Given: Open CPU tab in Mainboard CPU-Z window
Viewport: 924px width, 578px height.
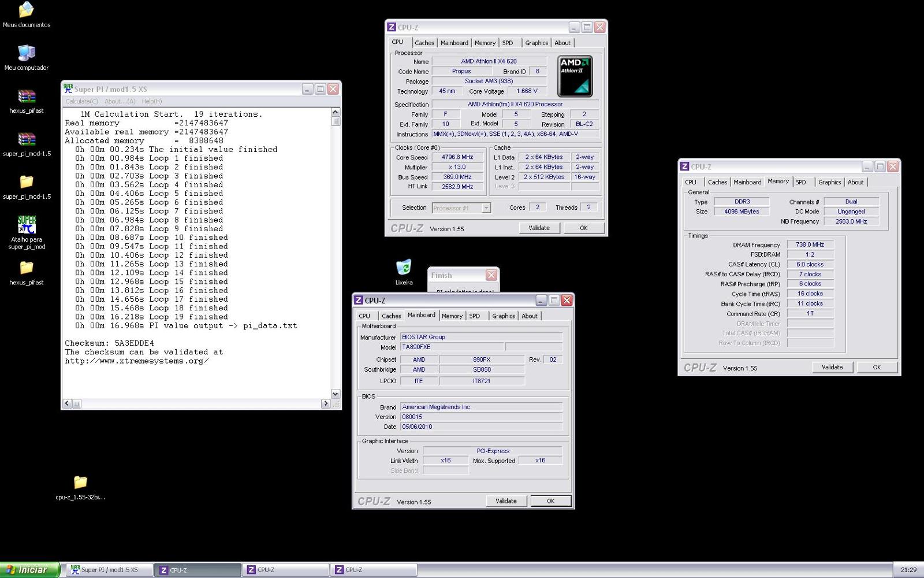Looking at the screenshot, I should [x=364, y=316].
